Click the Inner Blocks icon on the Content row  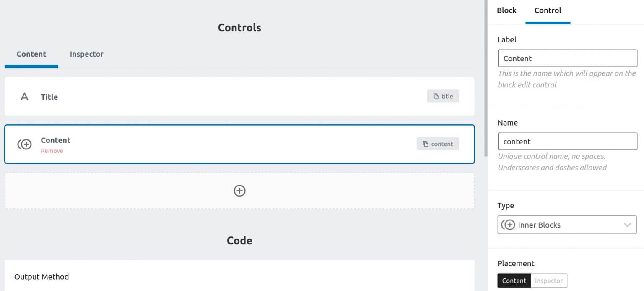(x=25, y=144)
